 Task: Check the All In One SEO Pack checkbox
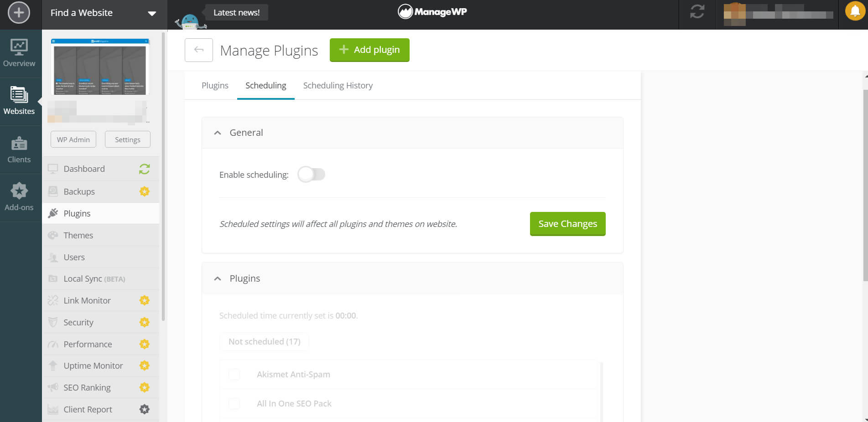234,404
